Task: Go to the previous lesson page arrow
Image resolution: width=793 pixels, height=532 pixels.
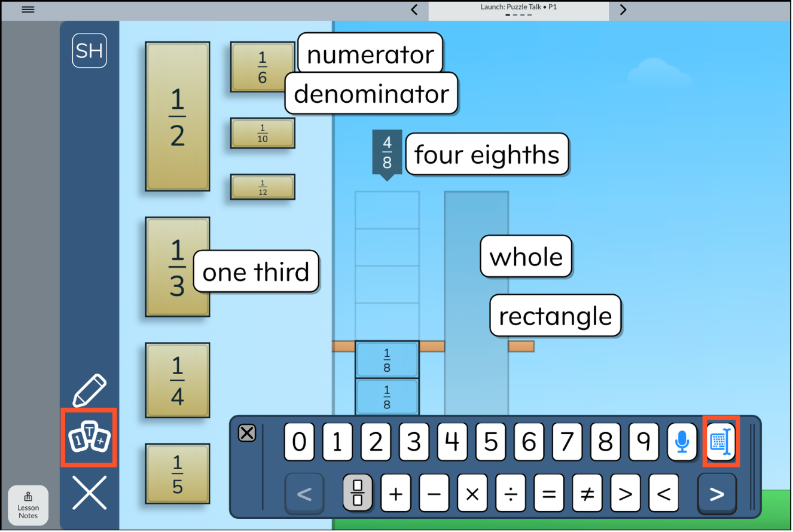Action: [x=414, y=10]
